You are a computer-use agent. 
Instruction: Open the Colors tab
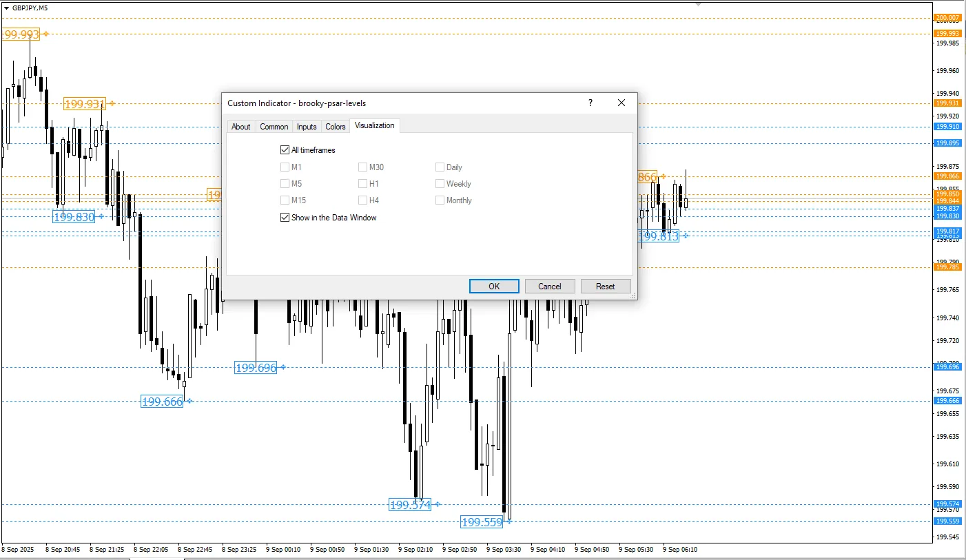(336, 126)
